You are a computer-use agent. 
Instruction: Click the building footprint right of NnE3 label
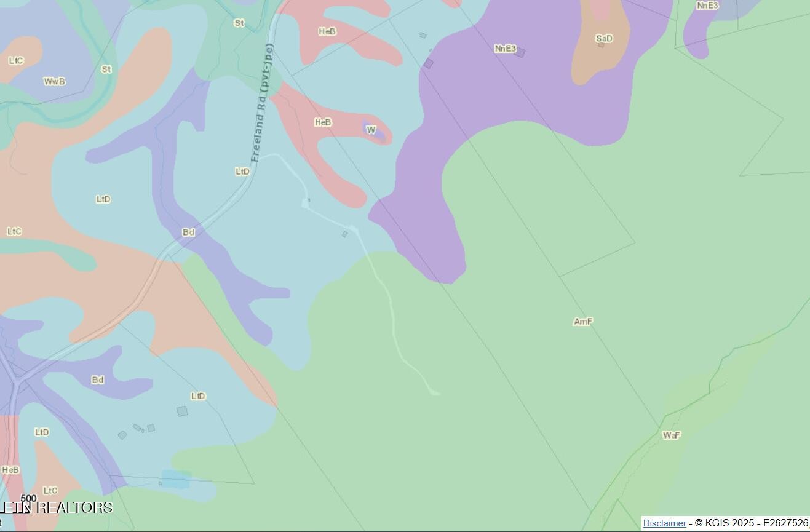tap(520, 53)
